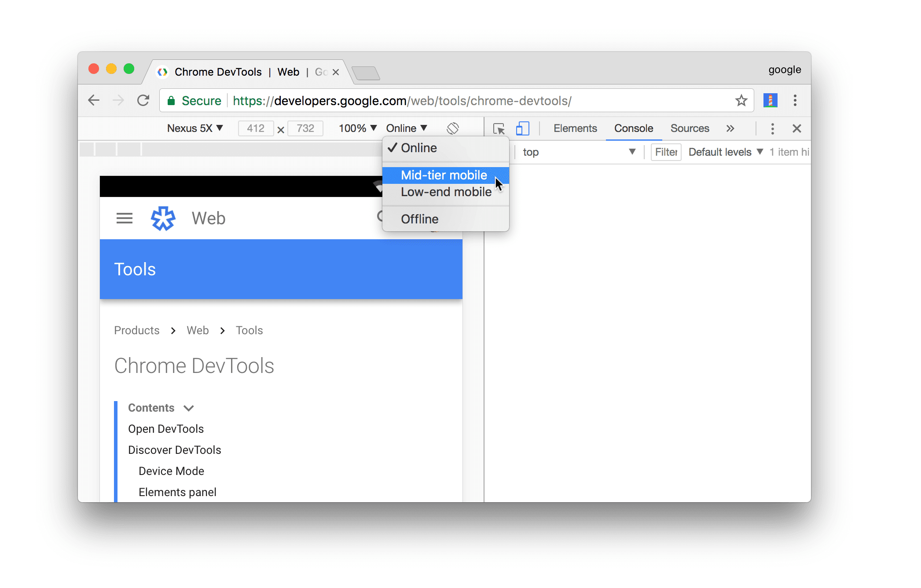Switch to the Elements panel tab
Viewport: 921px width, 588px height.
(575, 128)
